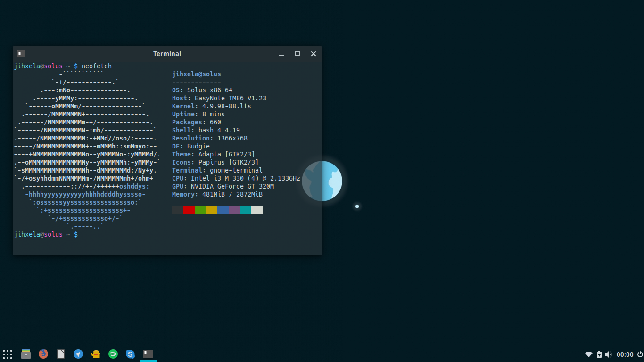Click the 'CPU: Intel i3 M 330' line
The width and height of the screenshot is (644, 362).
[x=236, y=178]
